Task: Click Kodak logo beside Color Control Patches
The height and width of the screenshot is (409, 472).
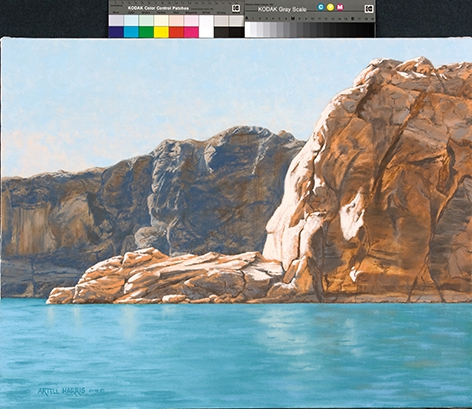Action: (236, 8)
